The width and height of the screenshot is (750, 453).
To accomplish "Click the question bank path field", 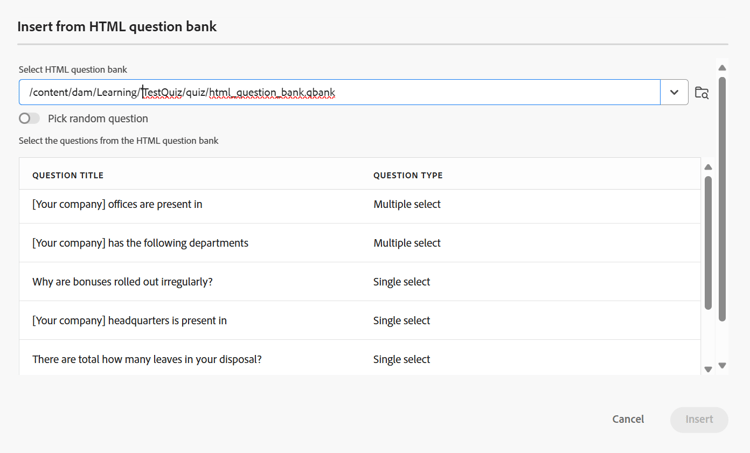I will point(340,93).
